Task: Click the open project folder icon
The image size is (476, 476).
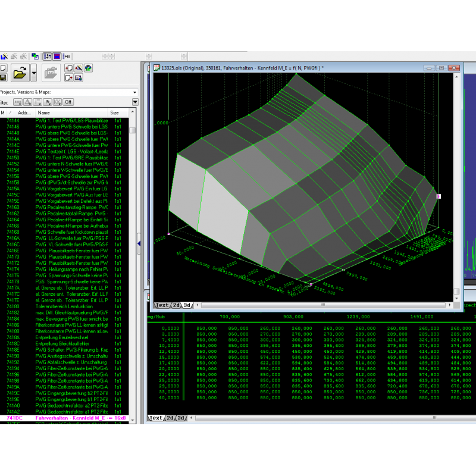Action: 20,73
